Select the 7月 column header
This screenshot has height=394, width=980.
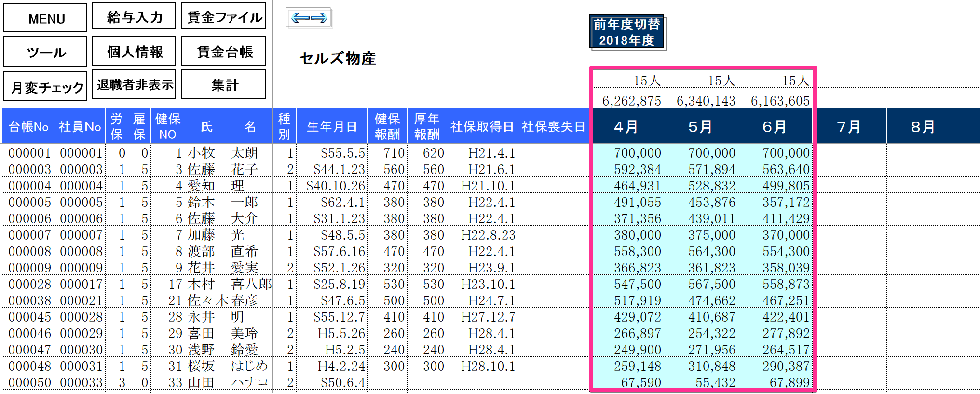coord(849,126)
